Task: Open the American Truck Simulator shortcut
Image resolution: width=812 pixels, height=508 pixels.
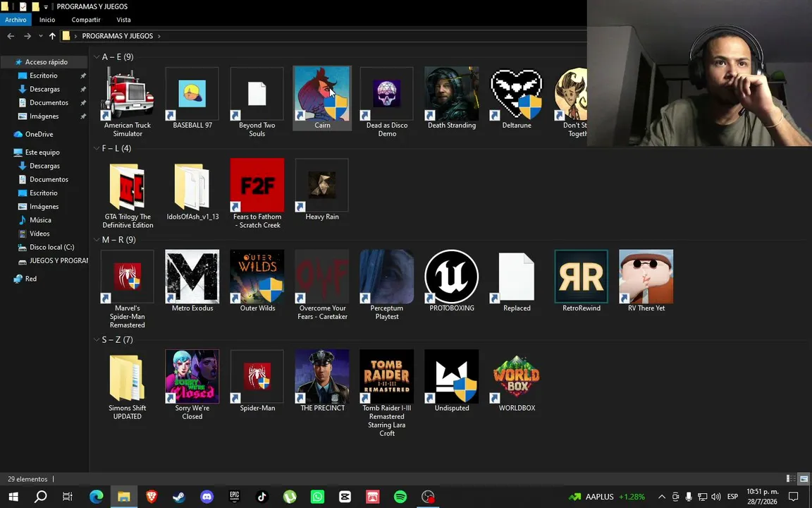Action: click(128, 102)
